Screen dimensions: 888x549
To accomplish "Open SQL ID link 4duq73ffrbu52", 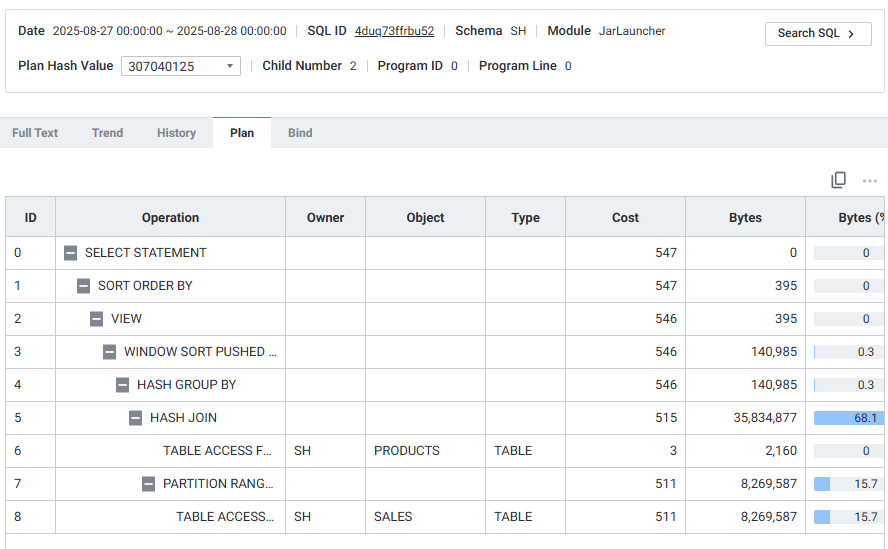I will pyautogui.click(x=394, y=31).
